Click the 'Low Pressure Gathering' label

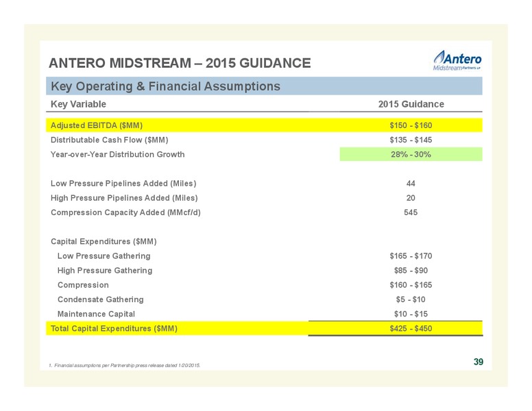point(104,256)
